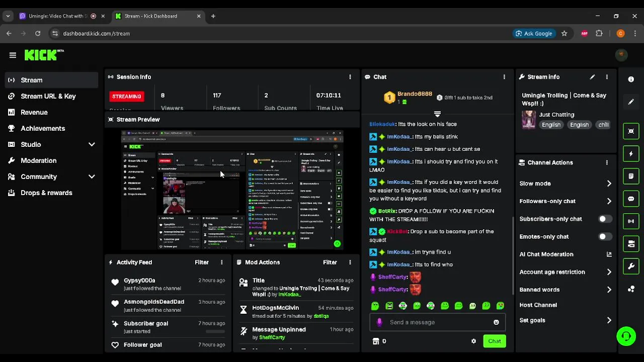Open Chrome tab search dropdown
This screenshot has width=644, height=362.
click(8, 16)
